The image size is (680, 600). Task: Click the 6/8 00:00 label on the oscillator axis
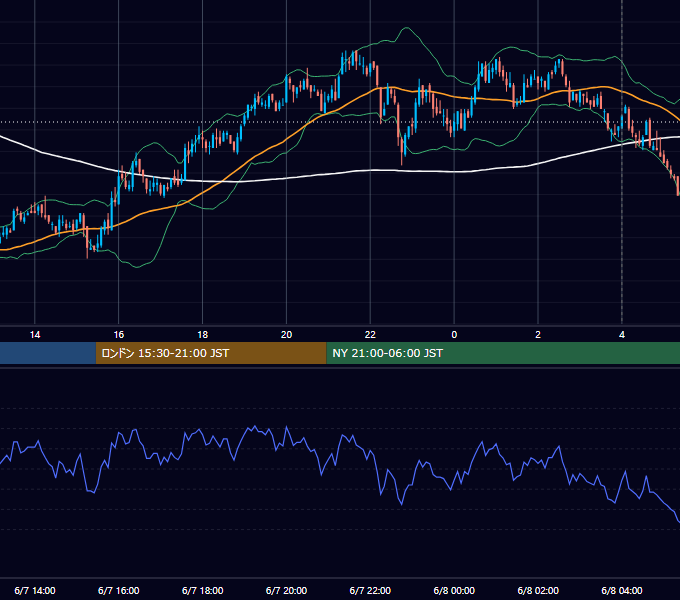[454, 590]
